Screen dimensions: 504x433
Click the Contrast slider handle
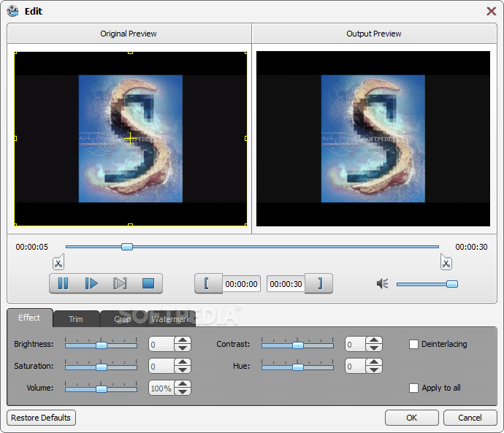(x=298, y=345)
